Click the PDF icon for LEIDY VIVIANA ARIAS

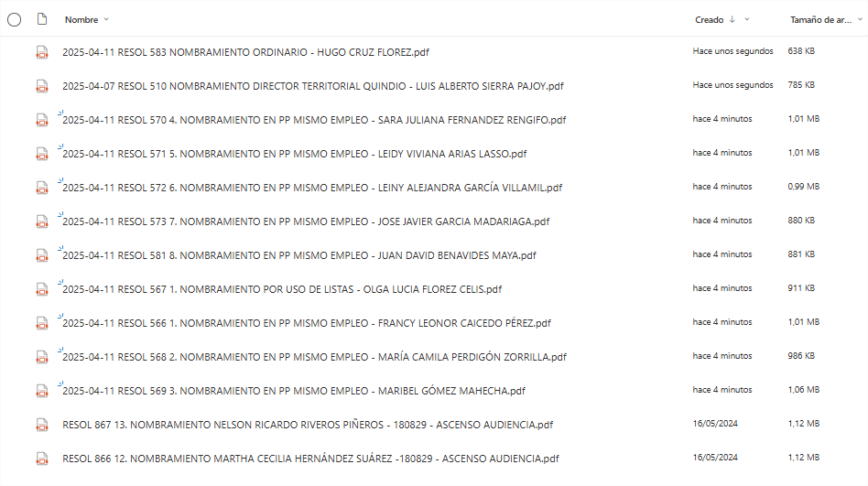click(42, 154)
